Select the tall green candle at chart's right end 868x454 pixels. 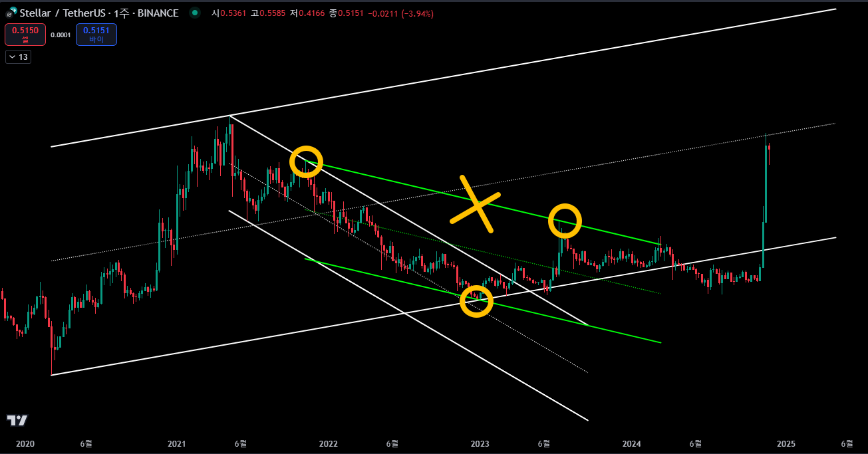click(766, 179)
